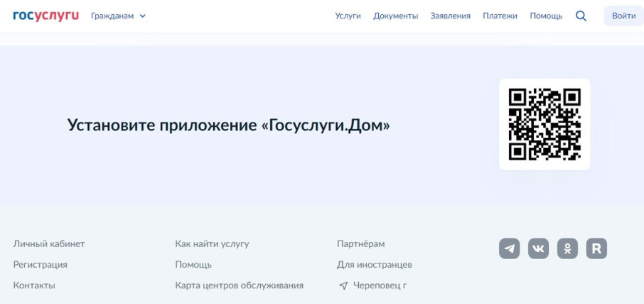
Task: Open the Документы menu item
Action: tap(395, 16)
